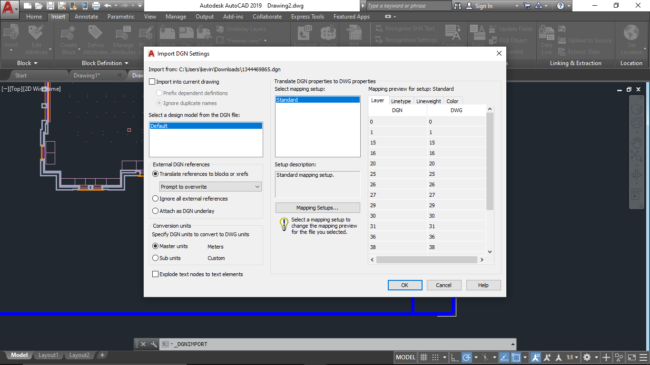650x365 pixels.
Task: Click Help button in Import DGN Settings
Action: tap(483, 285)
